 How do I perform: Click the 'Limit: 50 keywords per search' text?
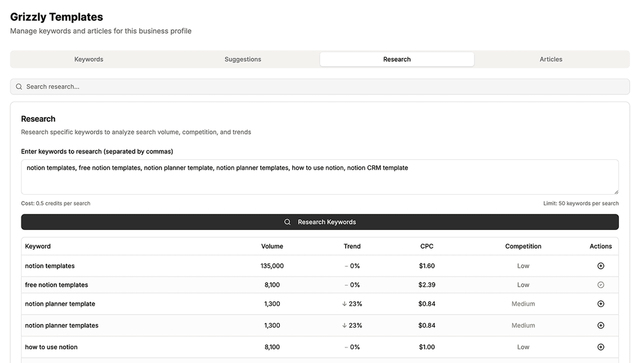[581, 204]
